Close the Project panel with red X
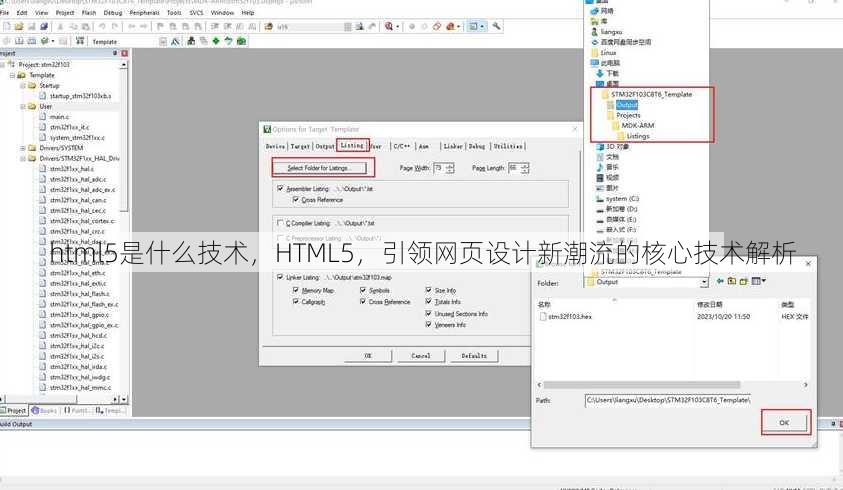 click(x=124, y=53)
